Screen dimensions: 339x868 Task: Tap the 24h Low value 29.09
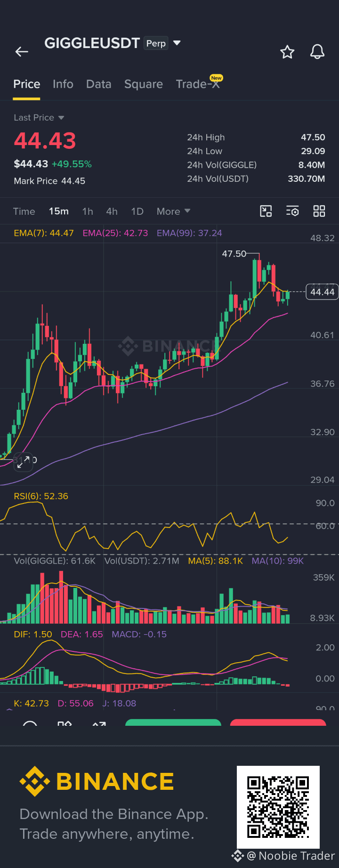pos(313,151)
